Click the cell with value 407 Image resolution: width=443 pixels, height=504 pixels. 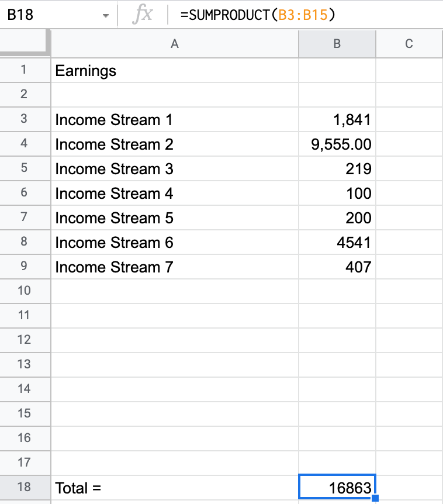click(337, 267)
